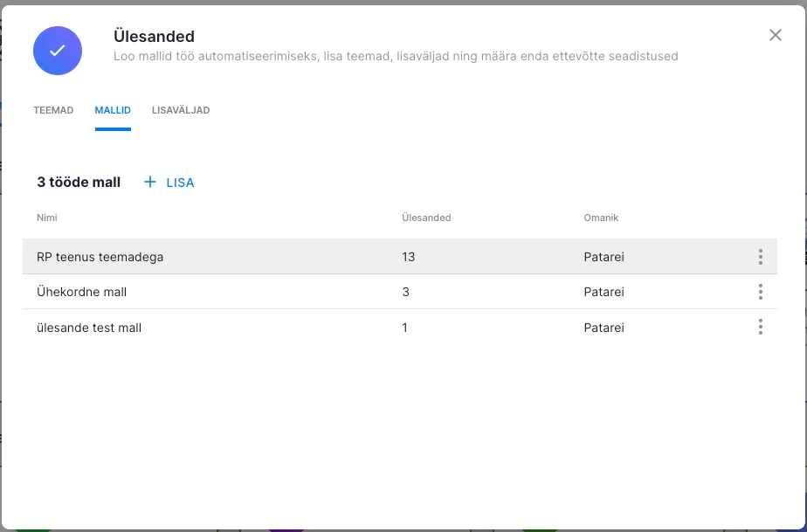Select the MALLID tab

coord(113,110)
